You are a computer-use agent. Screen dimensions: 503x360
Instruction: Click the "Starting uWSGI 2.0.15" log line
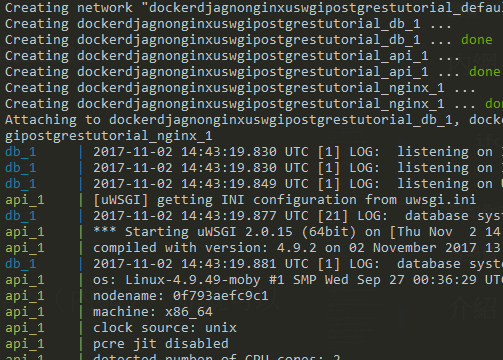298,232
